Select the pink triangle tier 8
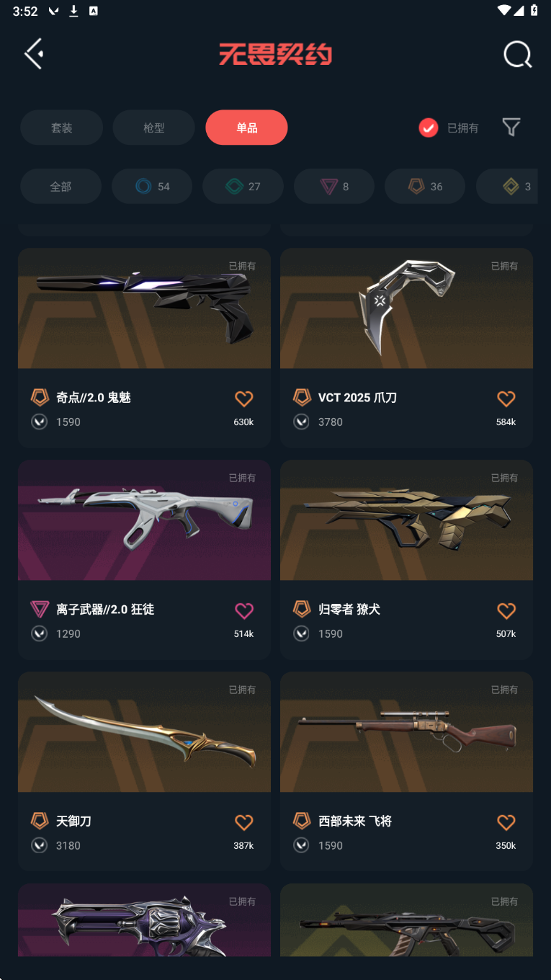551x980 pixels. 334,187
